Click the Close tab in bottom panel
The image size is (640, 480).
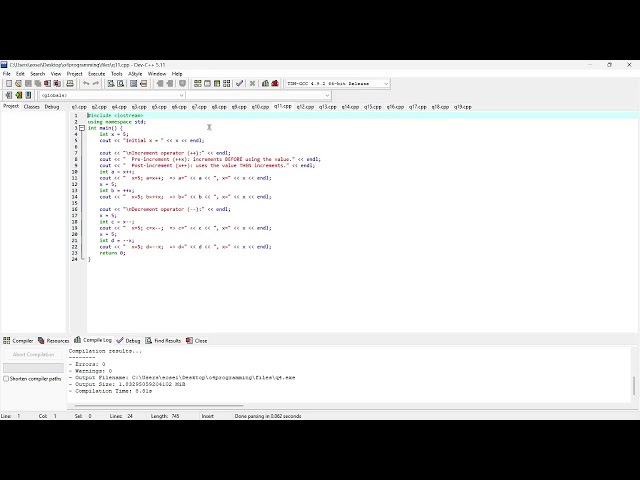click(x=197, y=340)
